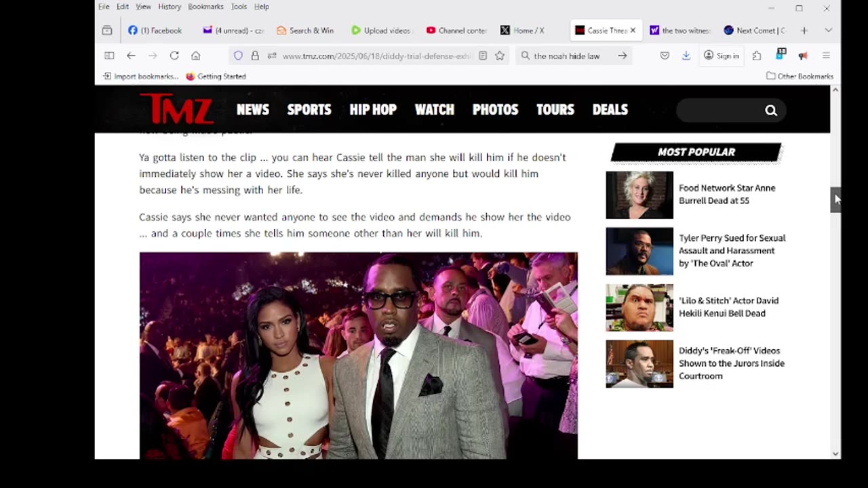This screenshot has width=868, height=488.
Task: Switch to the Home / X tab
Action: tap(523, 30)
